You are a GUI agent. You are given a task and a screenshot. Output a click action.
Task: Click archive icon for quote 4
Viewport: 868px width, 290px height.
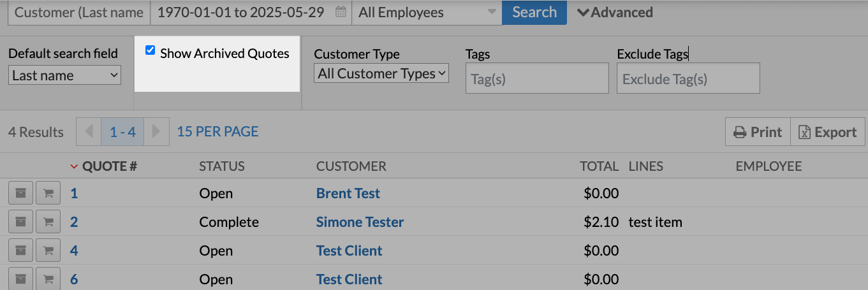(x=20, y=250)
